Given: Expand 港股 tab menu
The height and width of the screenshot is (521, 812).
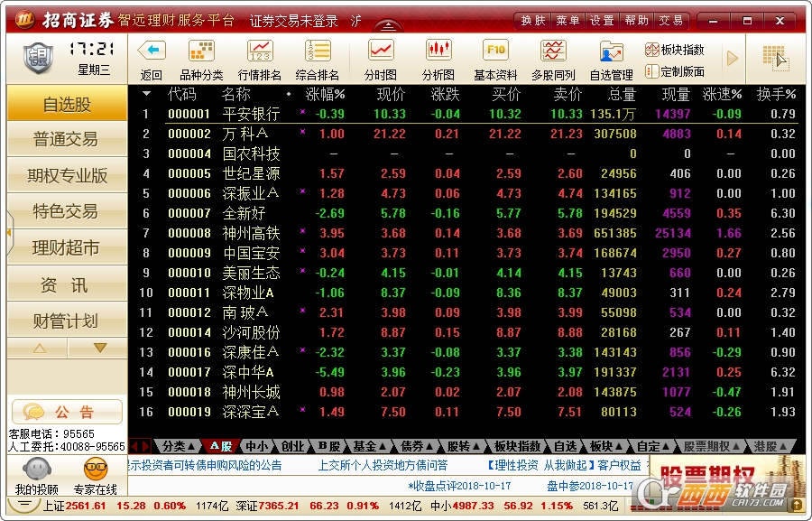Looking at the screenshot, I should pyautogui.click(x=770, y=446).
